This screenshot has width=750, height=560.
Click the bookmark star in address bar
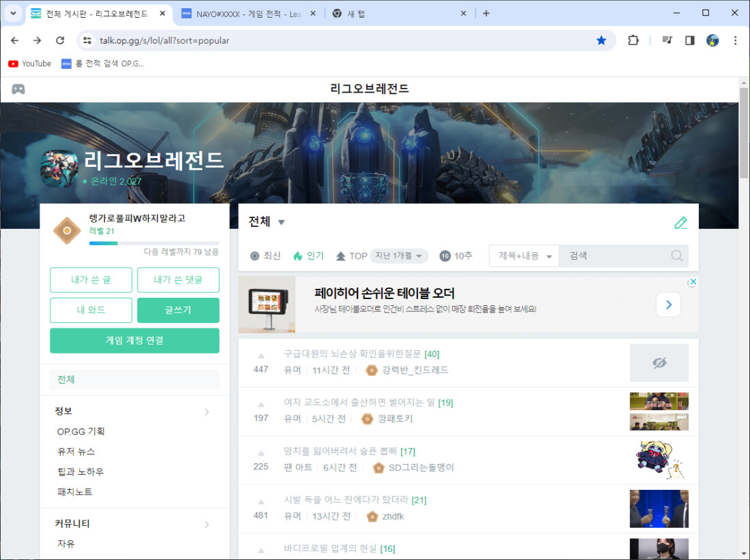(x=601, y=41)
